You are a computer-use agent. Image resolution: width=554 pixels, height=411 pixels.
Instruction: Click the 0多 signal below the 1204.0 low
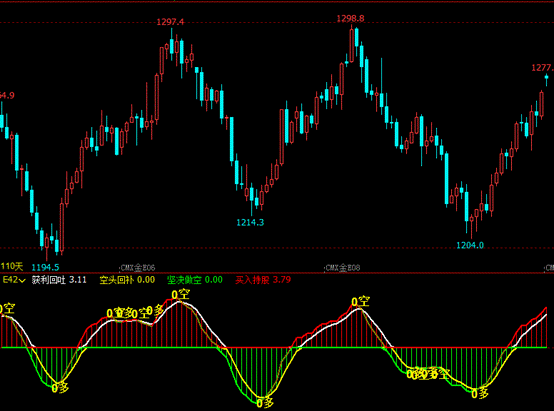pyautogui.click(x=480, y=393)
